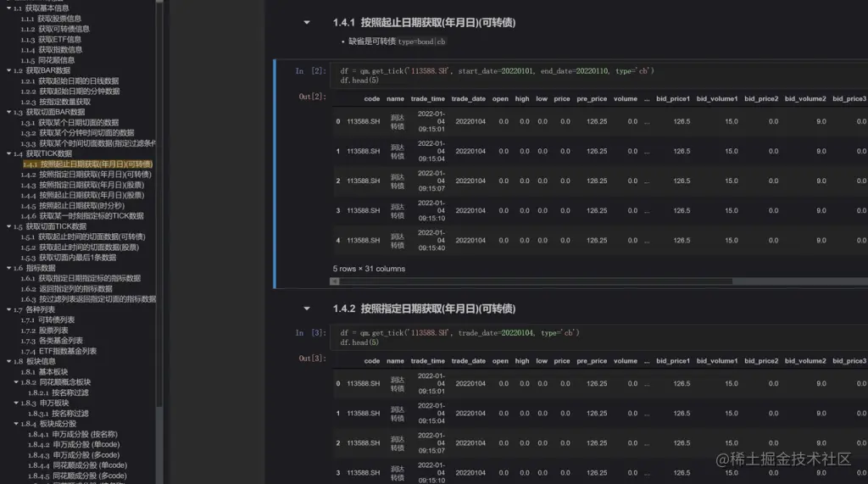
Task: Open TOC entry 1.8.4.2 申万成分股 (单code)
Action: [x=74, y=444]
